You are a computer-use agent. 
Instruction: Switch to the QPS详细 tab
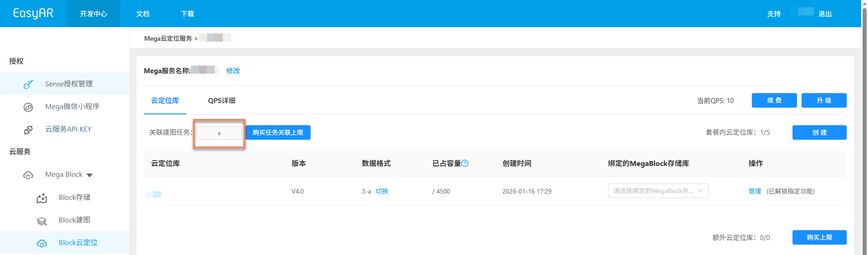222,100
